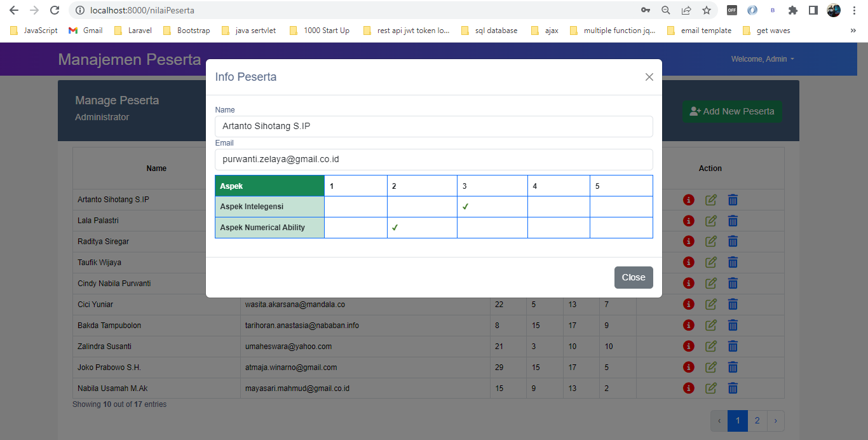Select pagination page 1
Image resolution: width=868 pixels, height=440 pixels.
737,420
